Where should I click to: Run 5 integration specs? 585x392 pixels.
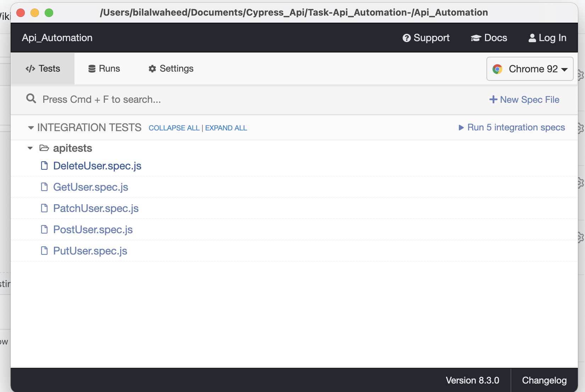[x=512, y=127]
